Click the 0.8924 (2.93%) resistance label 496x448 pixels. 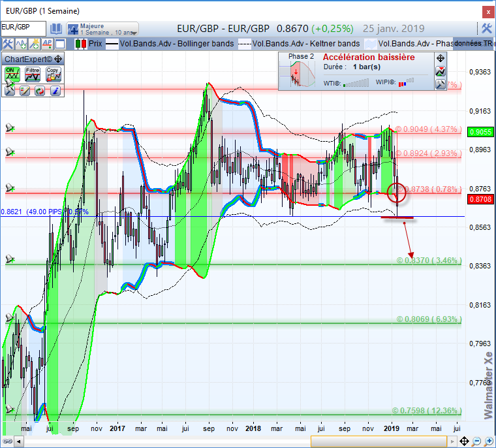click(428, 153)
